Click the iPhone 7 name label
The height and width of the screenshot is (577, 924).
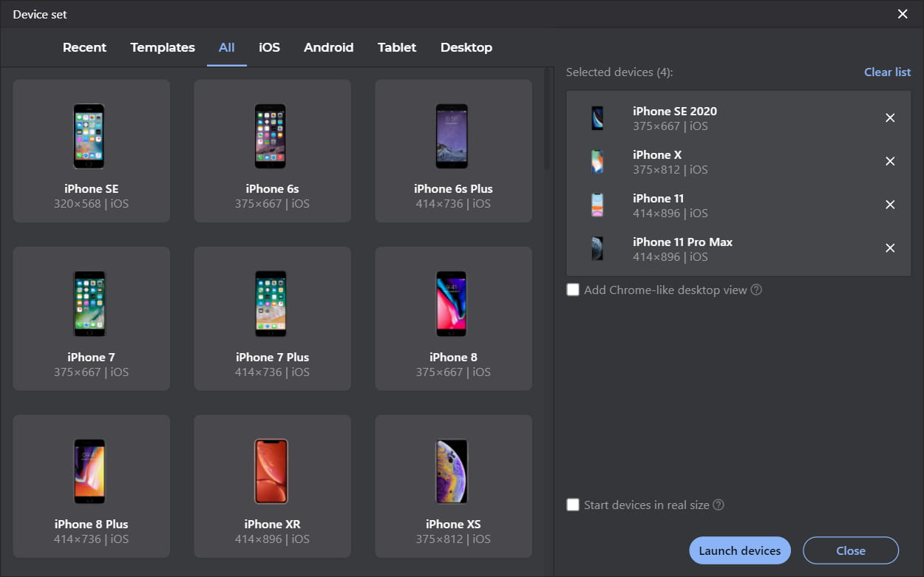pos(92,357)
